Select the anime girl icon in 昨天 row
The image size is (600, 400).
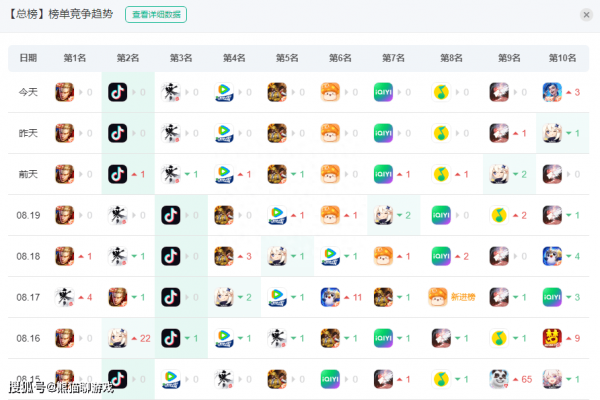pyautogui.click(x=552, y=133)
